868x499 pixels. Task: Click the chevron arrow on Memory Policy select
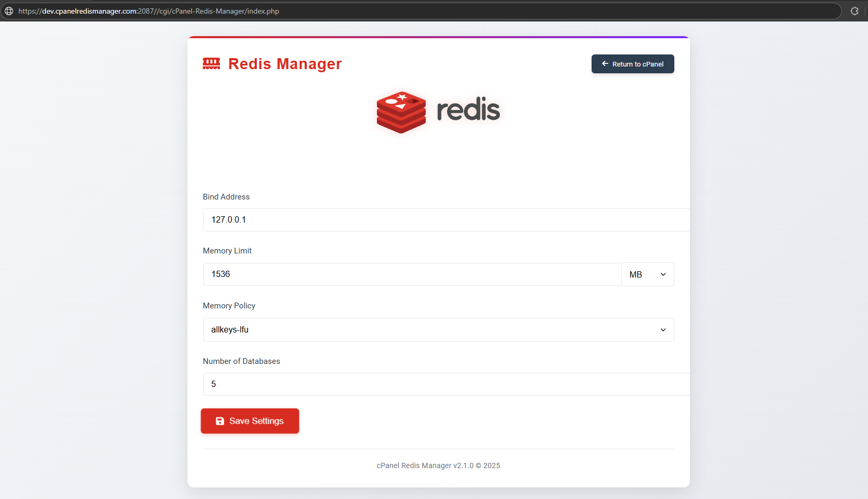coord(663,330)
